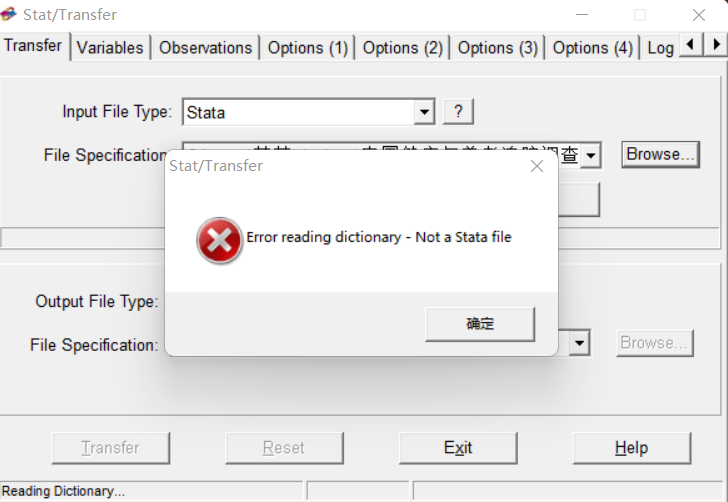This screenshot has width=728, height=502.
Task: Click the red error icon in dialog
Action: tap(219, 241)
